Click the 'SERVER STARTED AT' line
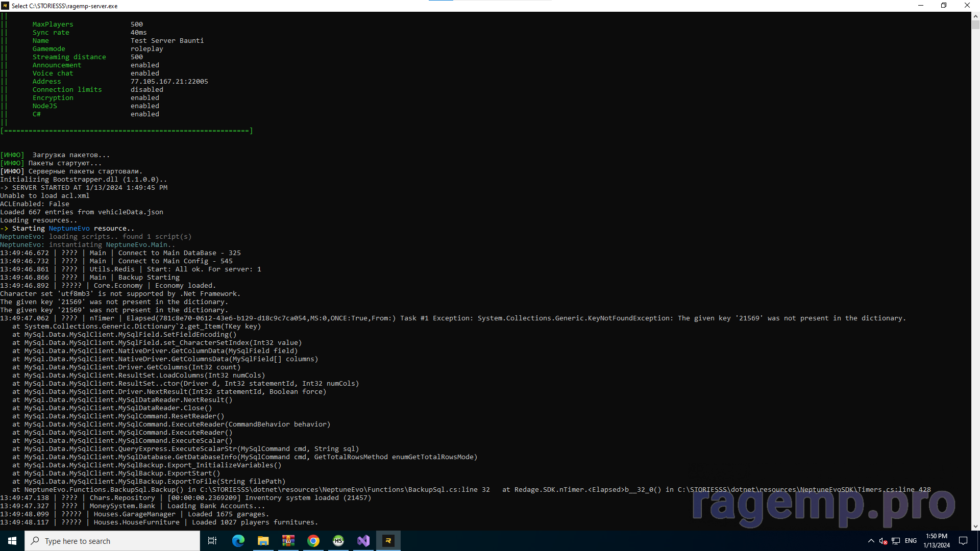The width and height of the screenshot is (980, 551). point(84,187)
